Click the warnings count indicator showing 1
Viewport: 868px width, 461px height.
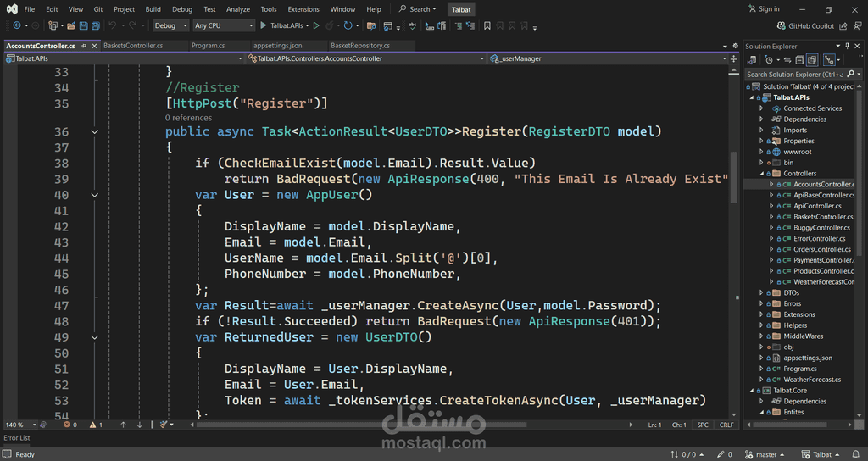[97, 425]
